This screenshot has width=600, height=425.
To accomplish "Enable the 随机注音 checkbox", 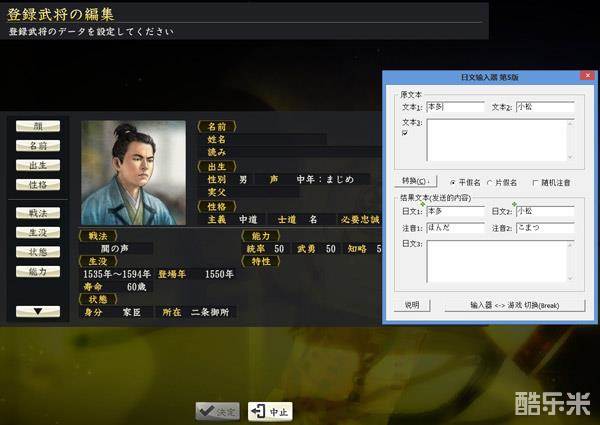I will tap(535, 182).
